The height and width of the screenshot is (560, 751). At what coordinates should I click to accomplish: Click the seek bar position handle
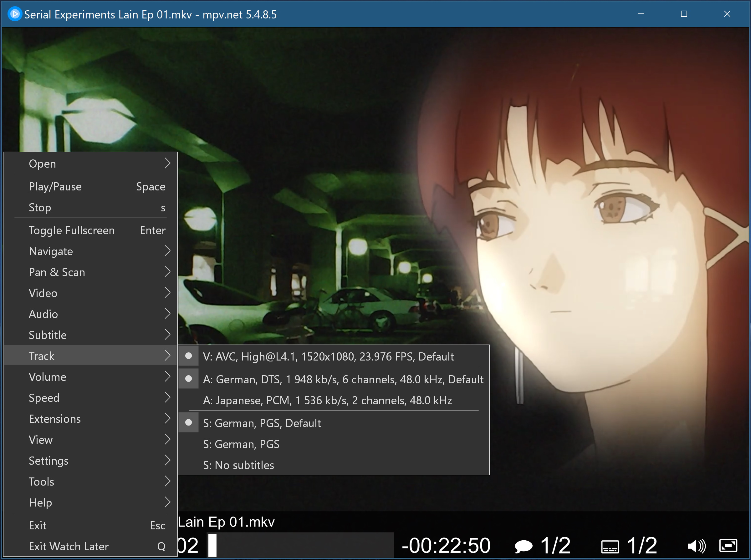coord(212,545)
